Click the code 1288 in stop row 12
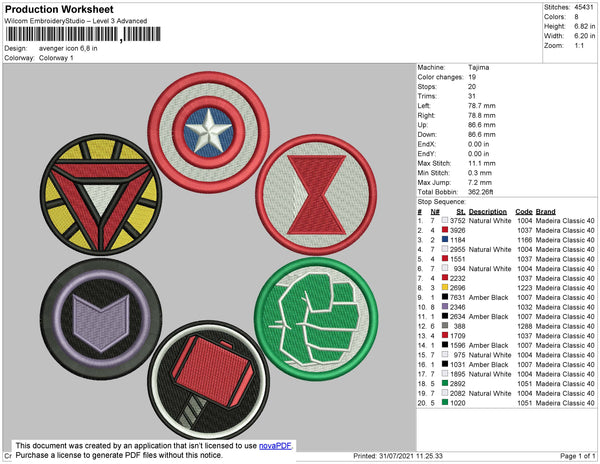The height and width of the screenshot is (464, 600). [x=525, y=326]
